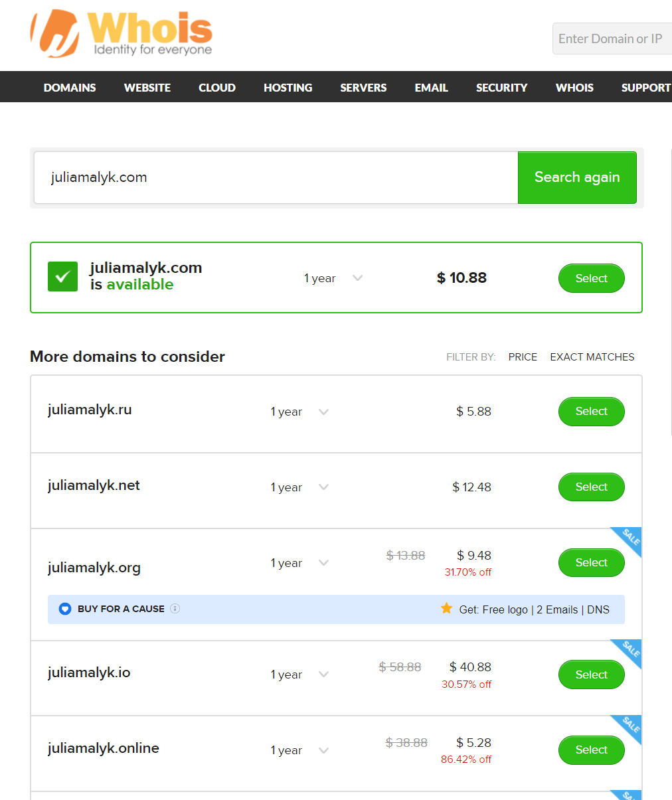The width and height of the screenshot is (672, 800).
Task: Open the term chevron for juliamalyk.io
Action: (x=324, y=675)
